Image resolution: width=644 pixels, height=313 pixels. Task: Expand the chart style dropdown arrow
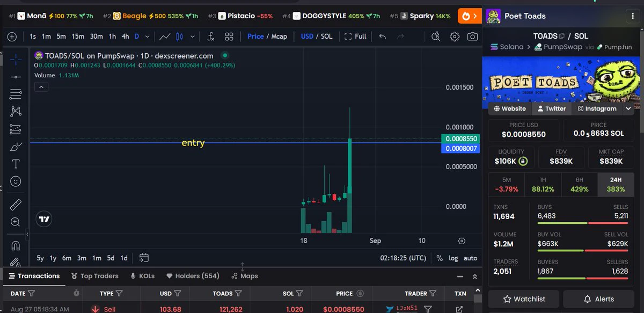[x=193, y=37]
